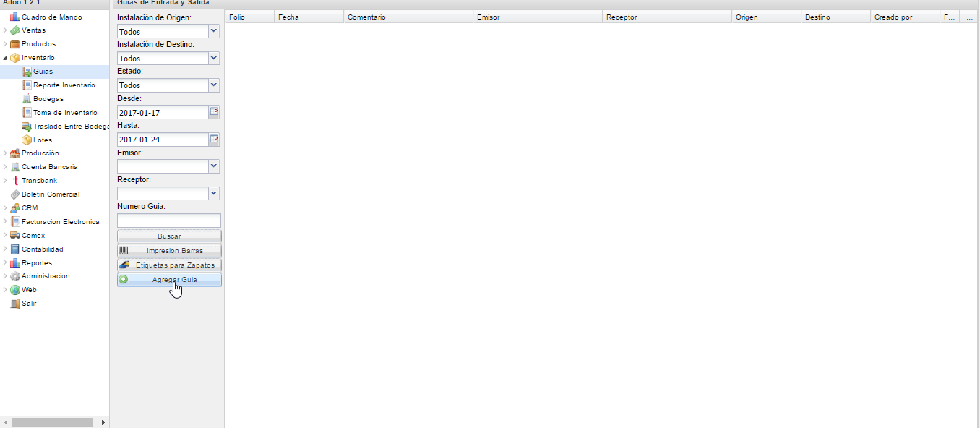Expand the CRM tree node

click(5, 208)
